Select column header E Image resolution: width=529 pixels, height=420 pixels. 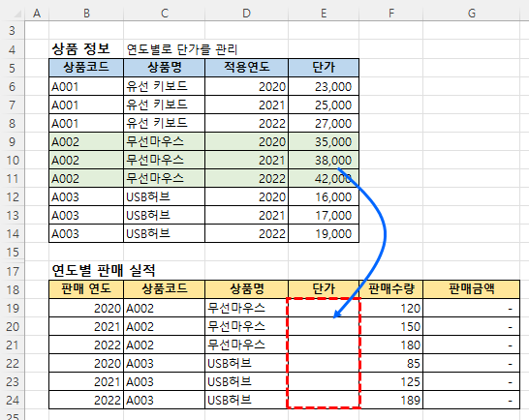(x=324, y=14)
